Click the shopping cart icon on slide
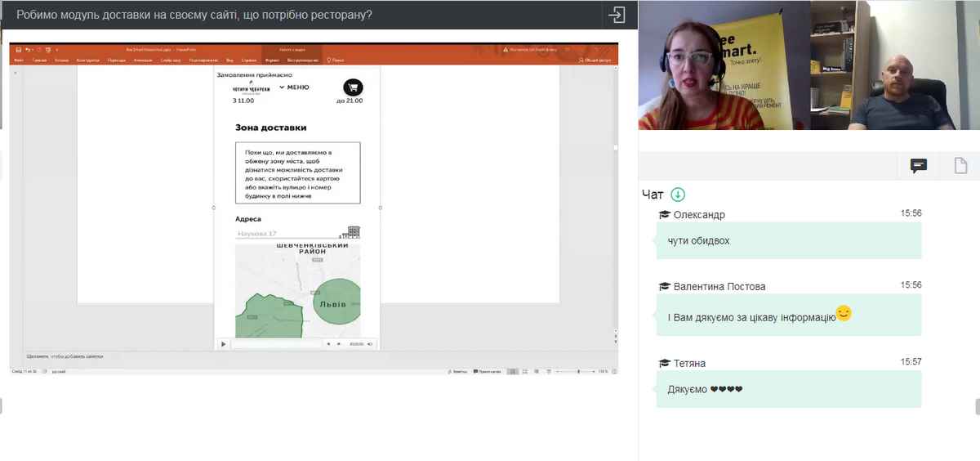 (353, 87)
